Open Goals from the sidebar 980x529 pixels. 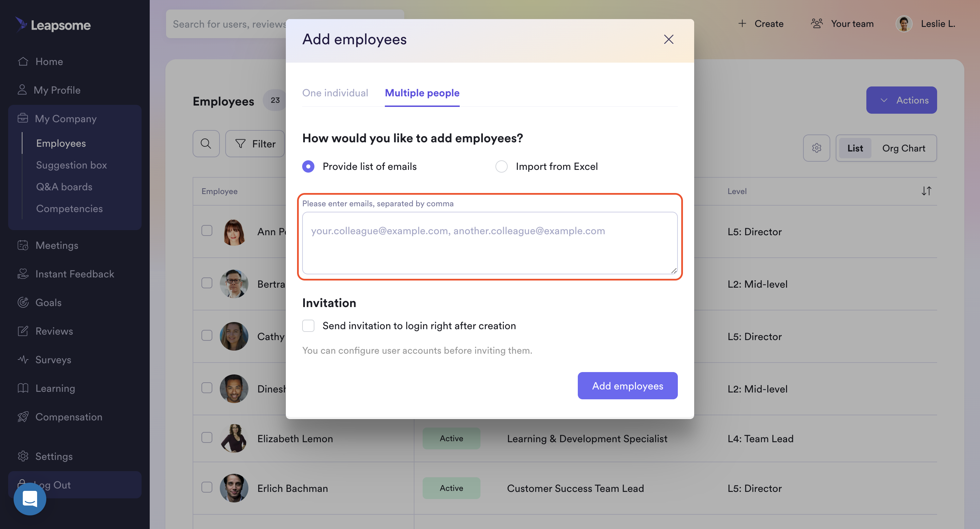tap(48, 303)
